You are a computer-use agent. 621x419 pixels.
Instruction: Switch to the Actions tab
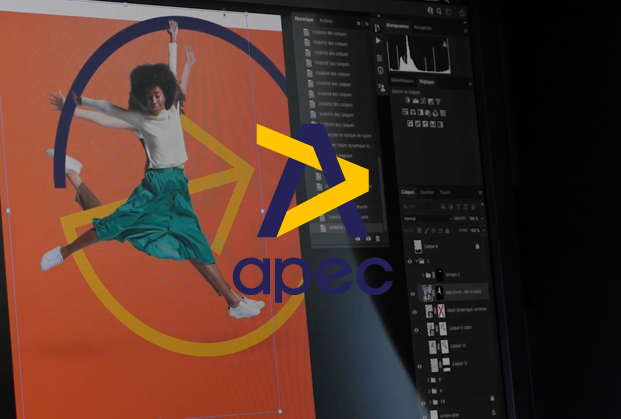[326, 21]
